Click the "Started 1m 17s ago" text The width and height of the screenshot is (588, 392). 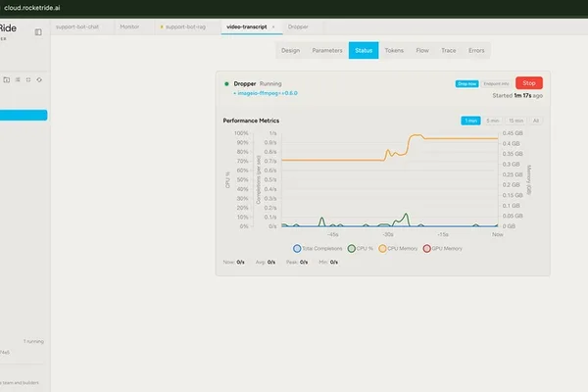(517, 96)
